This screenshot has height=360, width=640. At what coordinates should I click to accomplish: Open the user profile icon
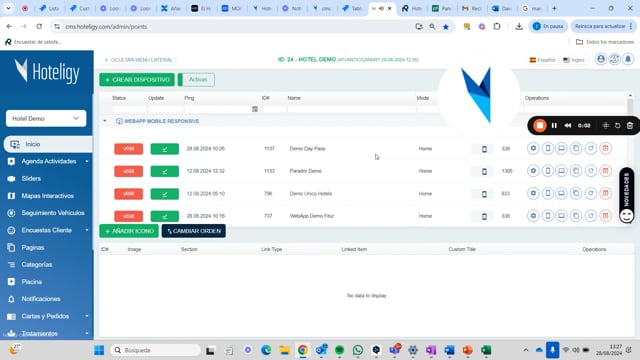coord(601,59)
